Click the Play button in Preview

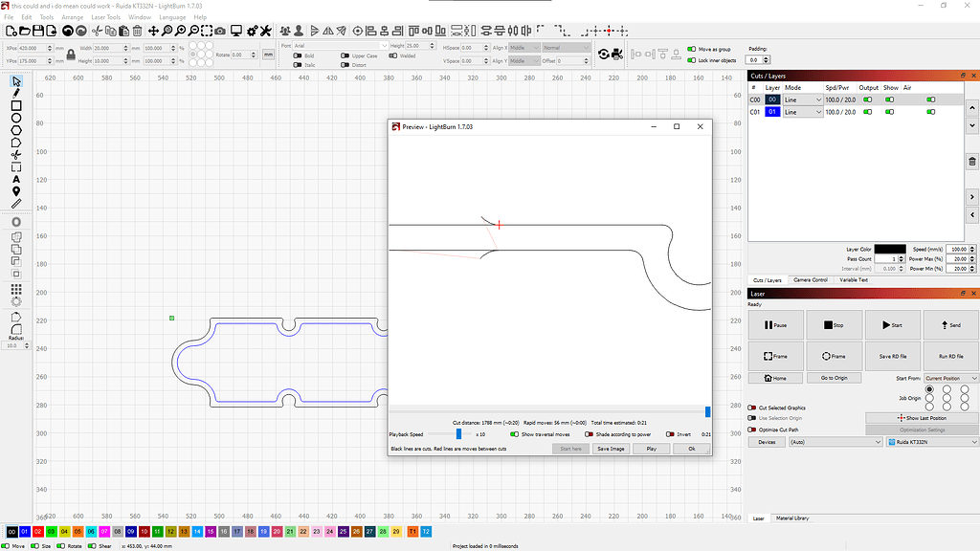[651, 448]
